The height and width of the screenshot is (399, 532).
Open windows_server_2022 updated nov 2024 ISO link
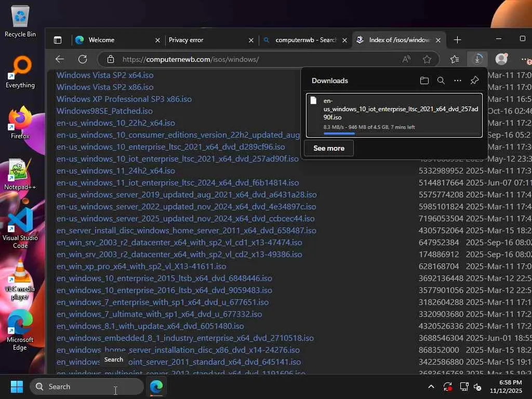tap(187, 207)
